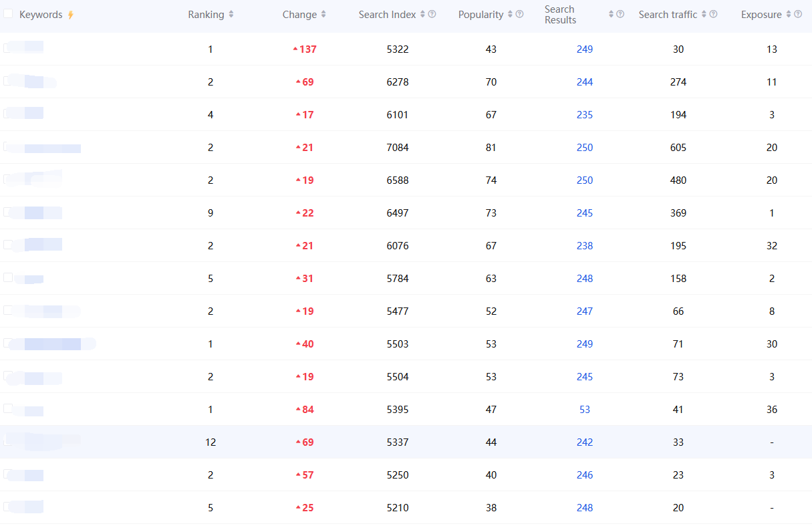Toggle the select-all checkbox beside Keywords
812x530 pixels.
click(x=8, y=14)
